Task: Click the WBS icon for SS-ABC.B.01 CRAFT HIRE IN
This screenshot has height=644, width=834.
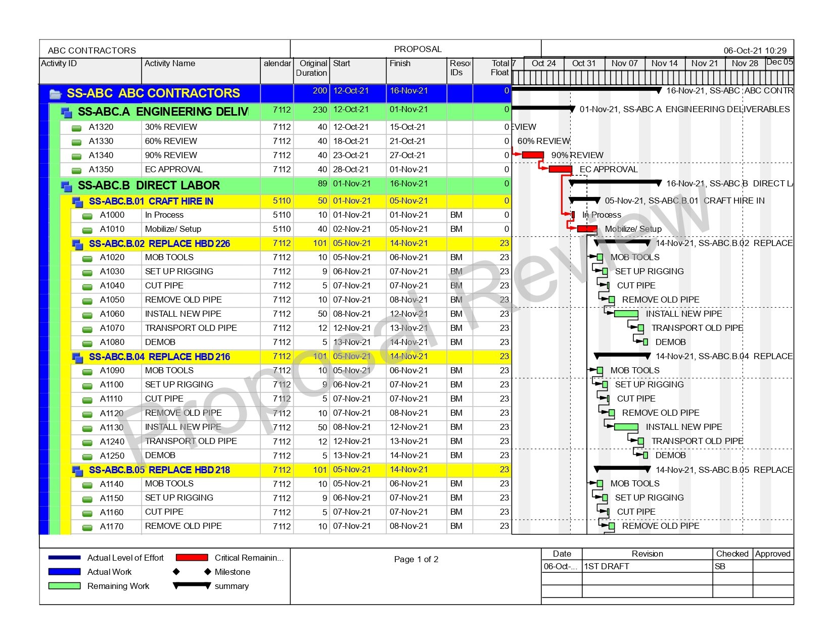Action: 77,202
